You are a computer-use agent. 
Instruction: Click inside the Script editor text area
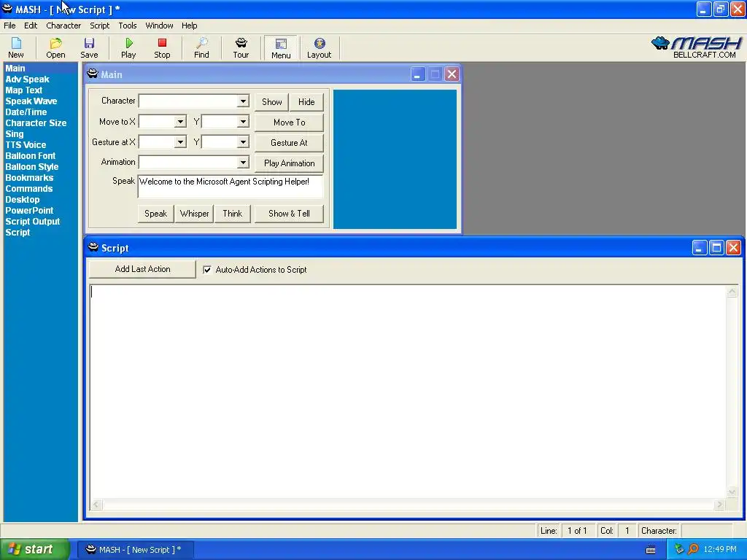[x=408, y=391]
